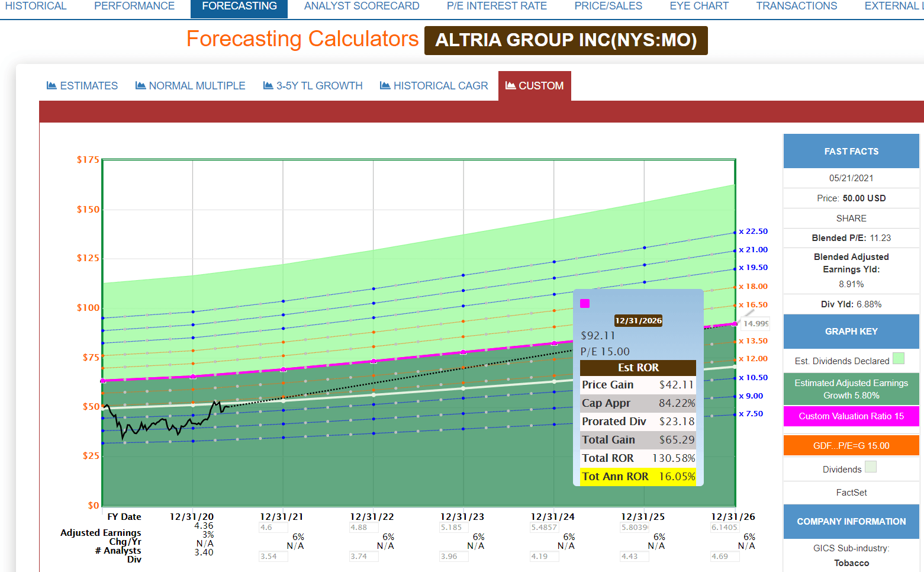Screen dimensions: 924x572
Task: Select the ESTIMATES chart icon
Action: (51, 85)
